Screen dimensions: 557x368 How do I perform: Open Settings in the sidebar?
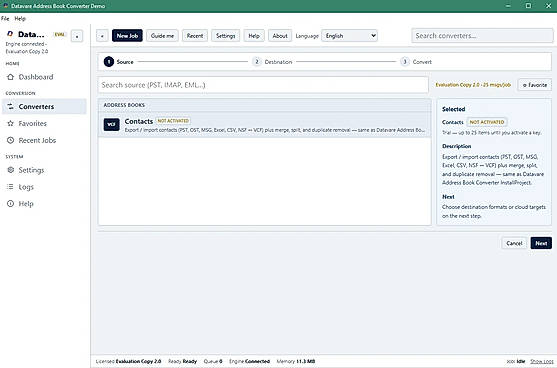pos(44,170)
